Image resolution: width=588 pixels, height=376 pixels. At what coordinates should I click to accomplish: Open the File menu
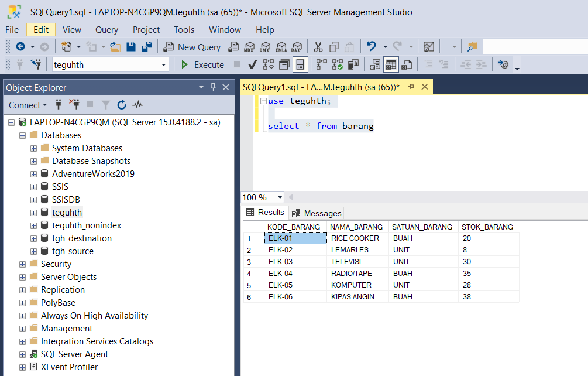pyautogui.click(x=12, y=30)
